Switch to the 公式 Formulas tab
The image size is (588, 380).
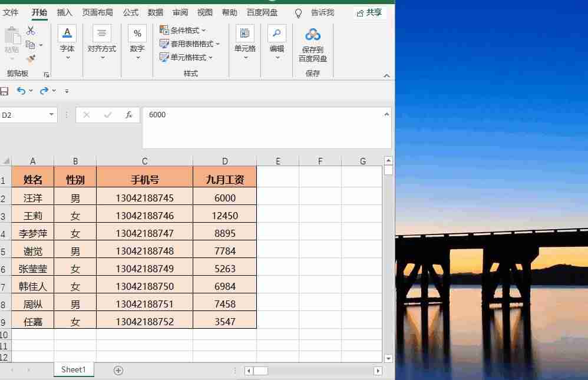pos(130,13)
